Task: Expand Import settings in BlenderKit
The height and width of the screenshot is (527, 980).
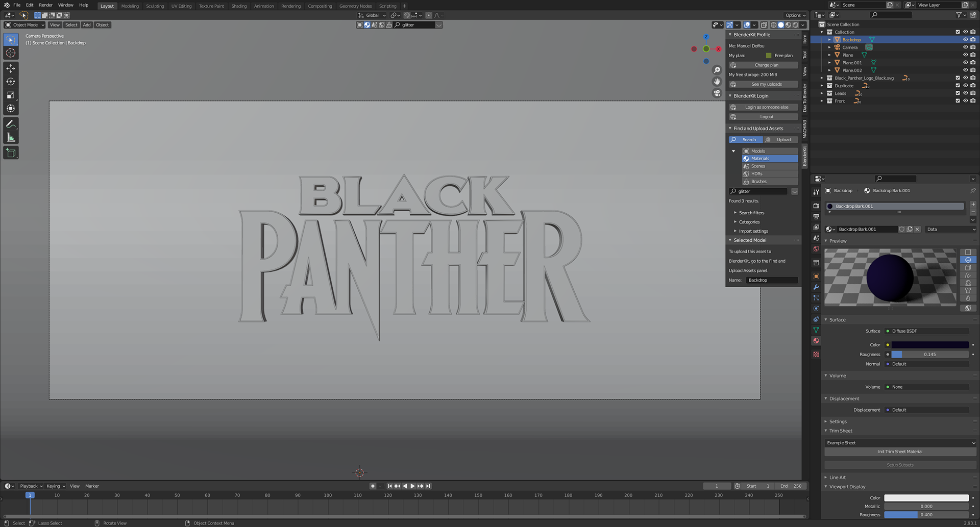Action: [753, 231]
